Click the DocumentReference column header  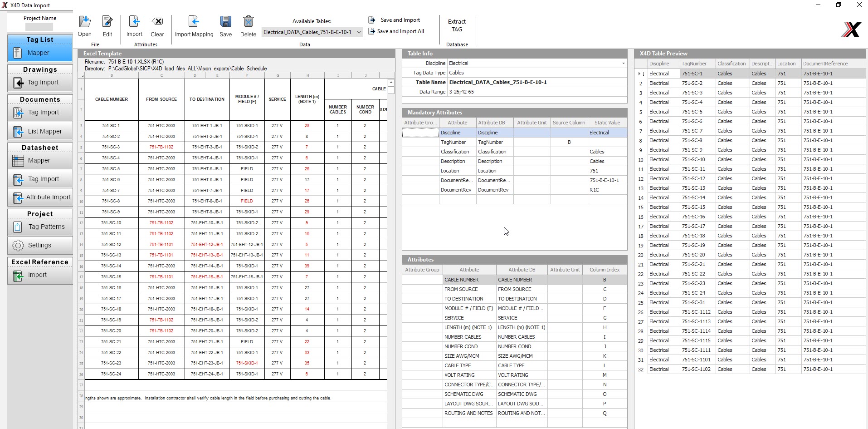coord(834,64)
